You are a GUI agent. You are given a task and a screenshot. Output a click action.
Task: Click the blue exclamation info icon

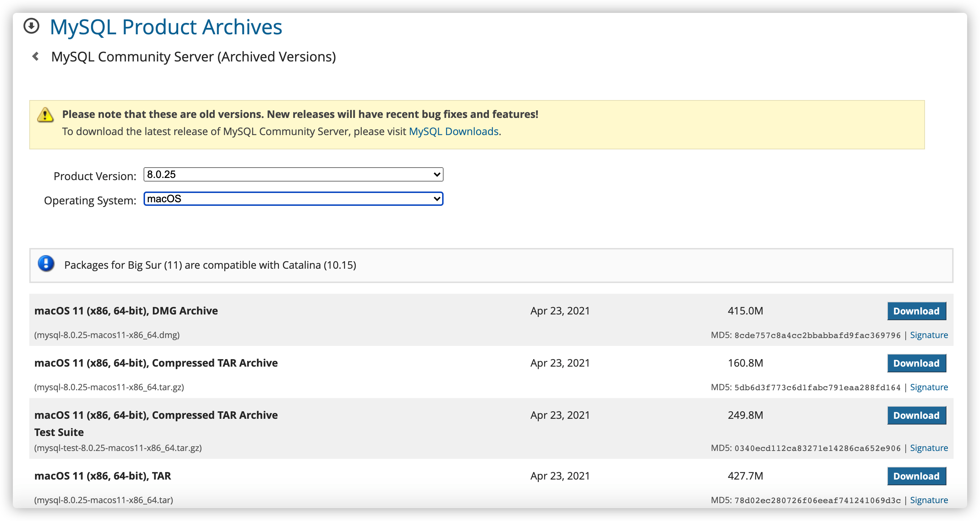pos(46,264)
